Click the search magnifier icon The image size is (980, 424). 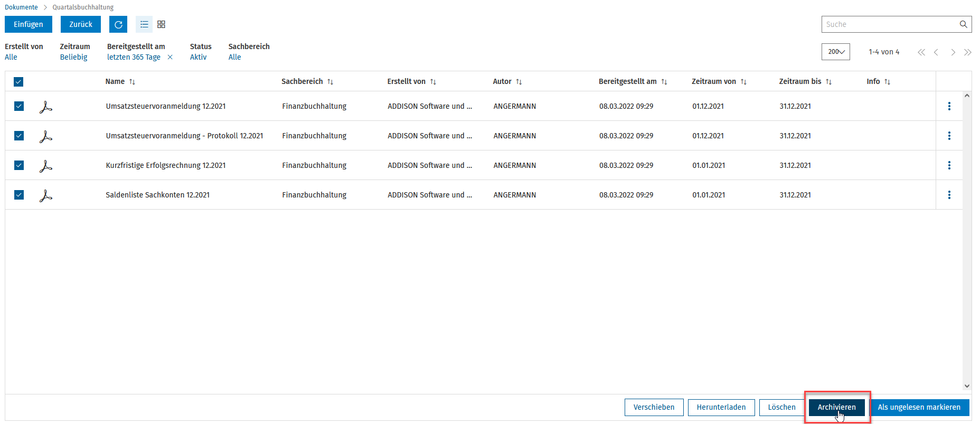coord(964,24)
